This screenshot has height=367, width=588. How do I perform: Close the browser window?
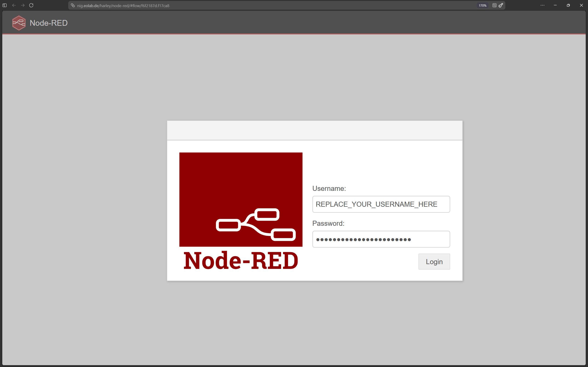click(581, 5)
